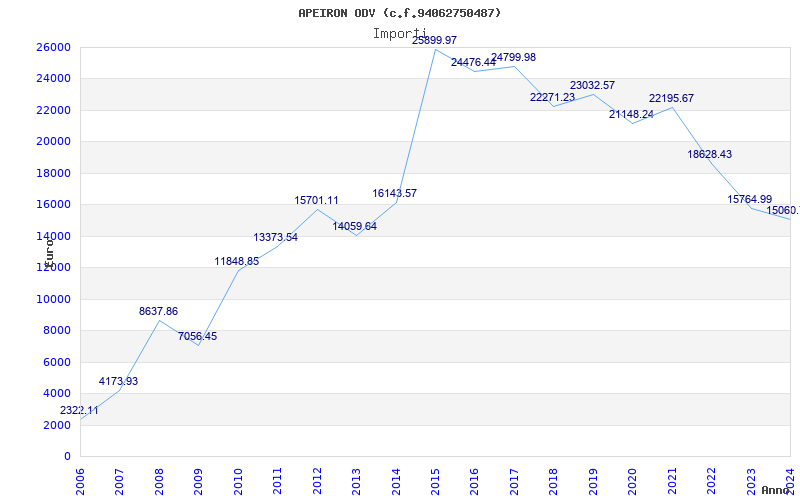
Task: Select the data label 21148.24
Action: point(631,114)
